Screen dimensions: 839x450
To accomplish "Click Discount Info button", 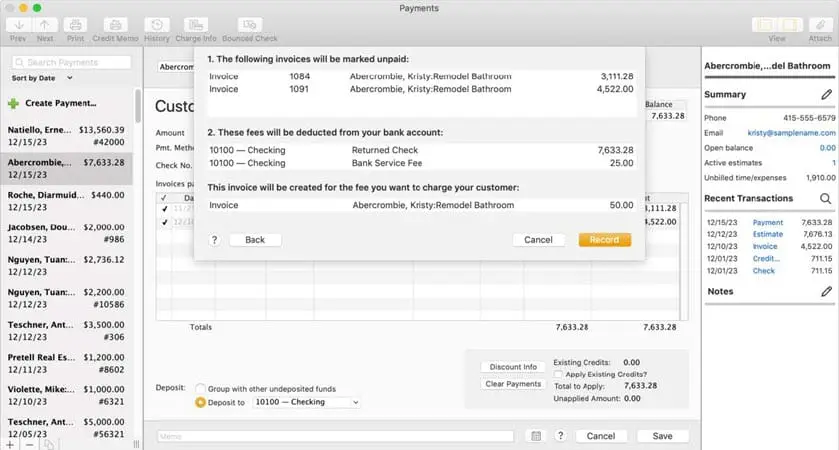I will coord(513,367).
